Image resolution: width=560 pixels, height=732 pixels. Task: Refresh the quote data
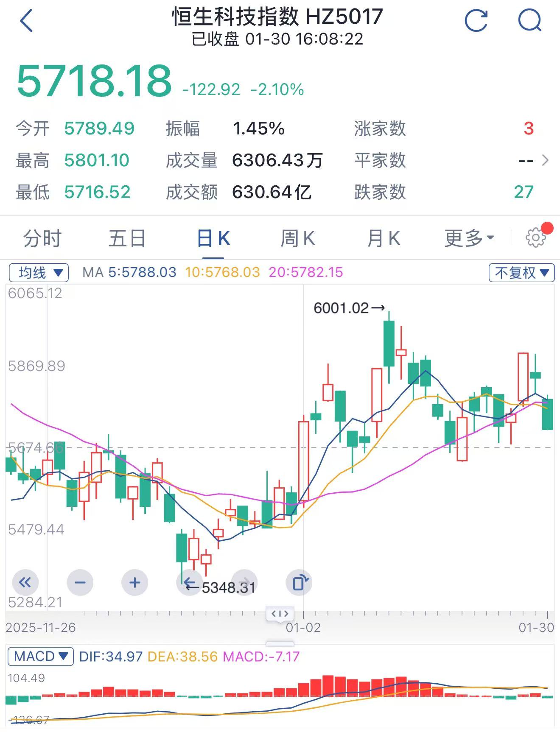point(476,20)
